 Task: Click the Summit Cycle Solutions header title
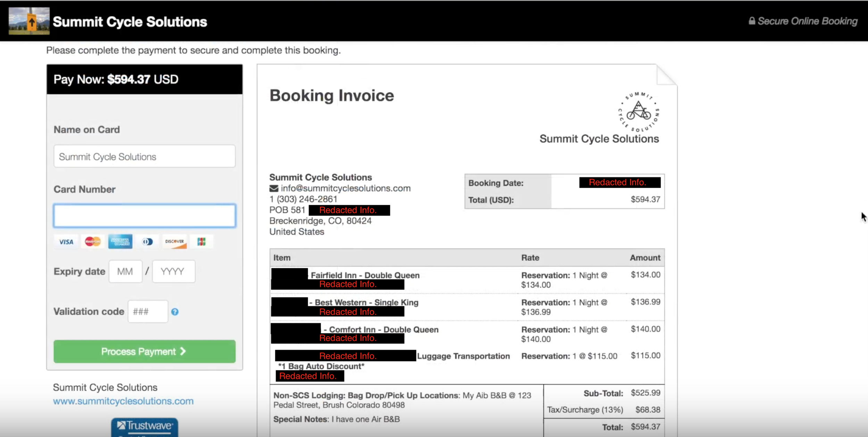130,22
